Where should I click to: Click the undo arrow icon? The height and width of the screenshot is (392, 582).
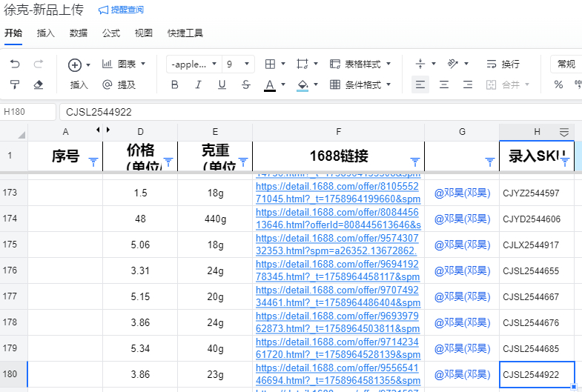pos(15,64)
